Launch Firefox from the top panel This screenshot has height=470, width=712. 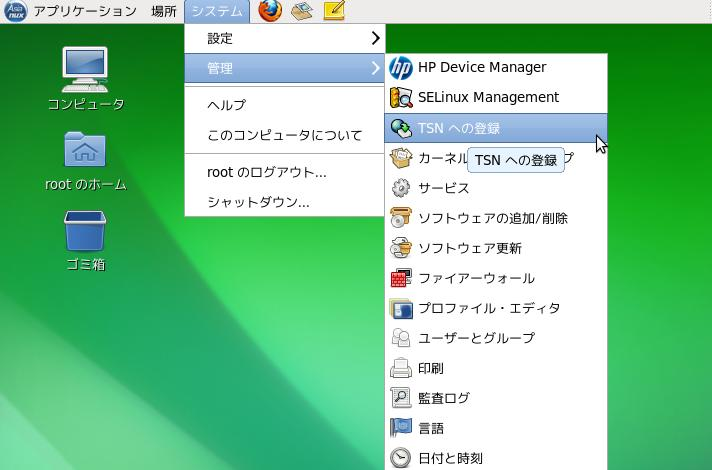pyautogui.click(x=269, y=12)
